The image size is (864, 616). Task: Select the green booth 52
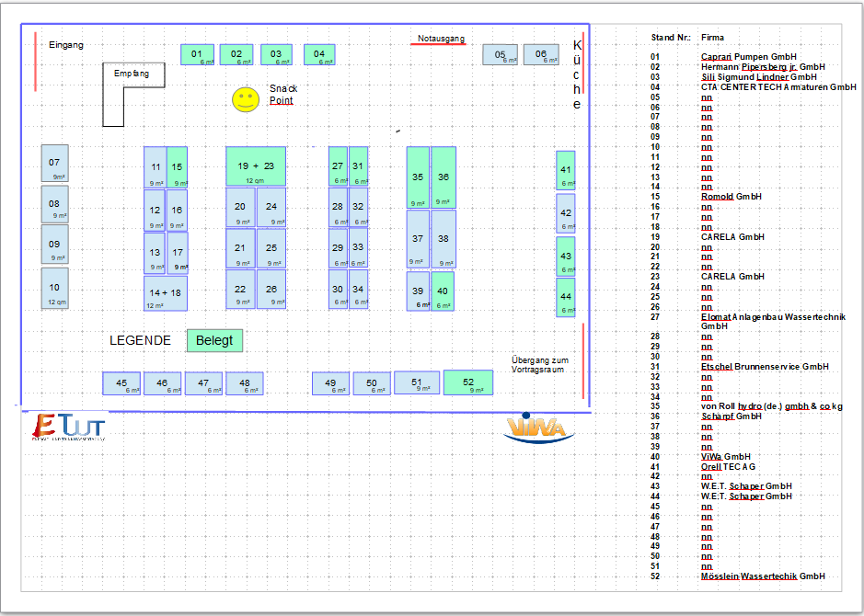tap(468, 382)
